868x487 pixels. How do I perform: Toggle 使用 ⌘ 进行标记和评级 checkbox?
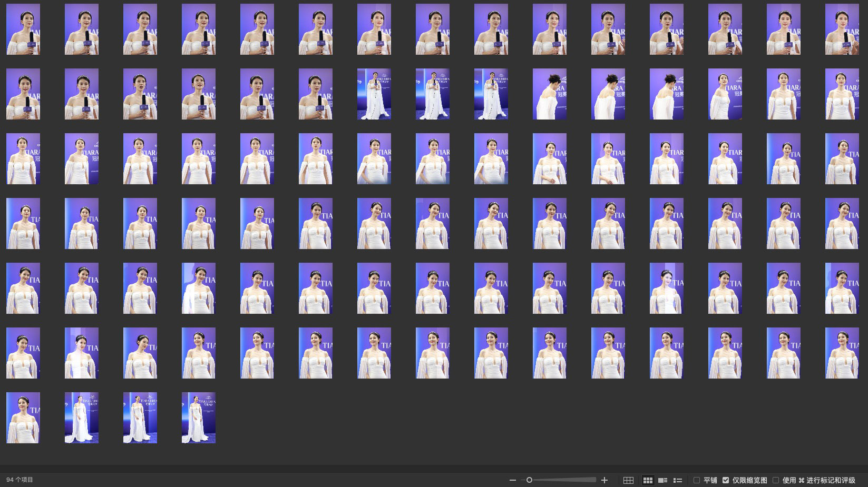776,480
